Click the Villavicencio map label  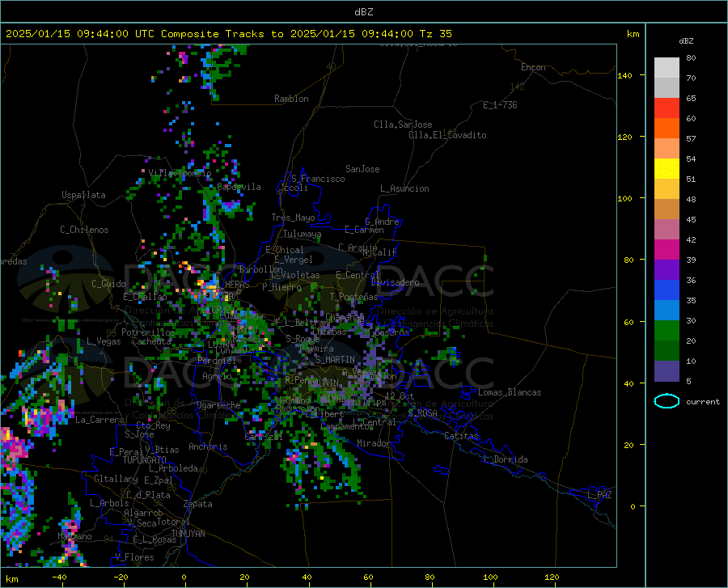click(180, 172)
